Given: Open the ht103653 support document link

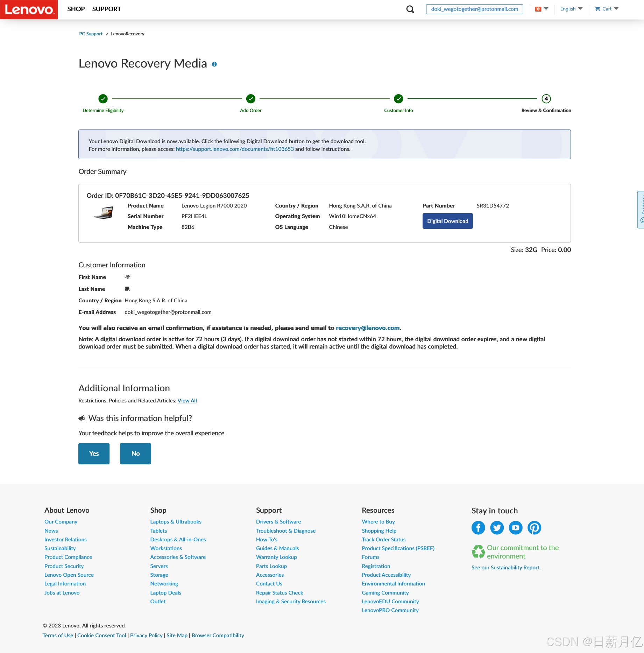Looking at the screenshot, I should (235, 149).
